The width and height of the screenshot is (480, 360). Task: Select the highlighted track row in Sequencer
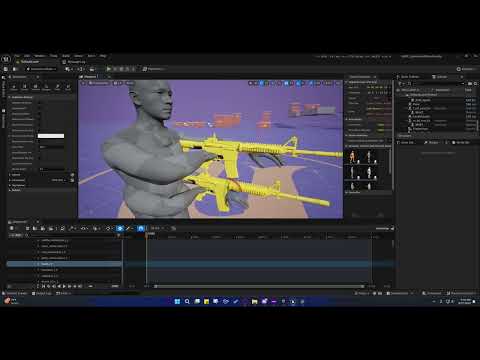pyautogui.click(x=64, y=264)
